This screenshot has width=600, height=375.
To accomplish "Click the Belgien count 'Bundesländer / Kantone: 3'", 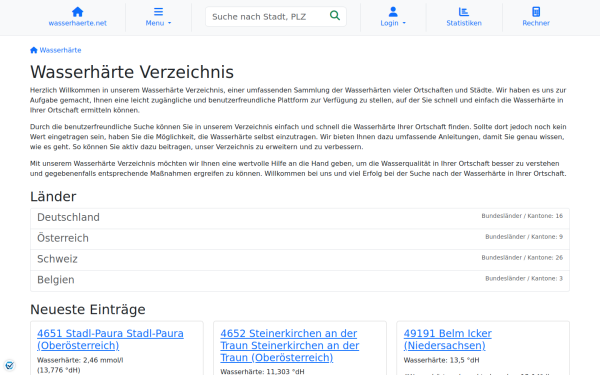I will [524, 279].
